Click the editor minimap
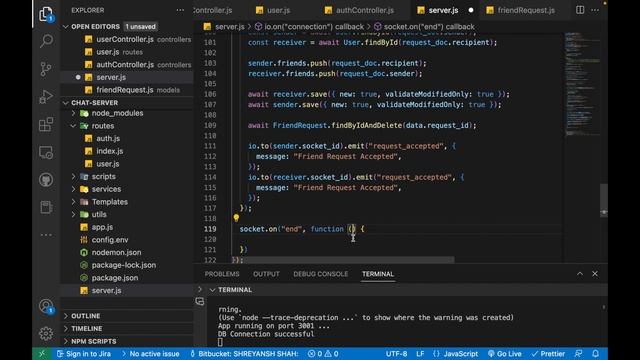 [582, 84]
